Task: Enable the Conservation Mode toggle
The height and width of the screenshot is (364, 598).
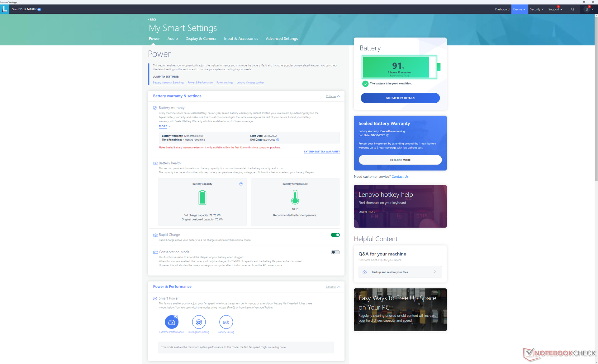Action: click(335, 252)
